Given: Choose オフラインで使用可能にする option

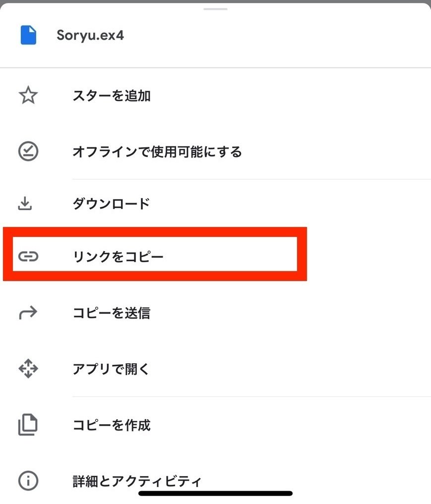Looking at the screenshot, I should 157,151.
